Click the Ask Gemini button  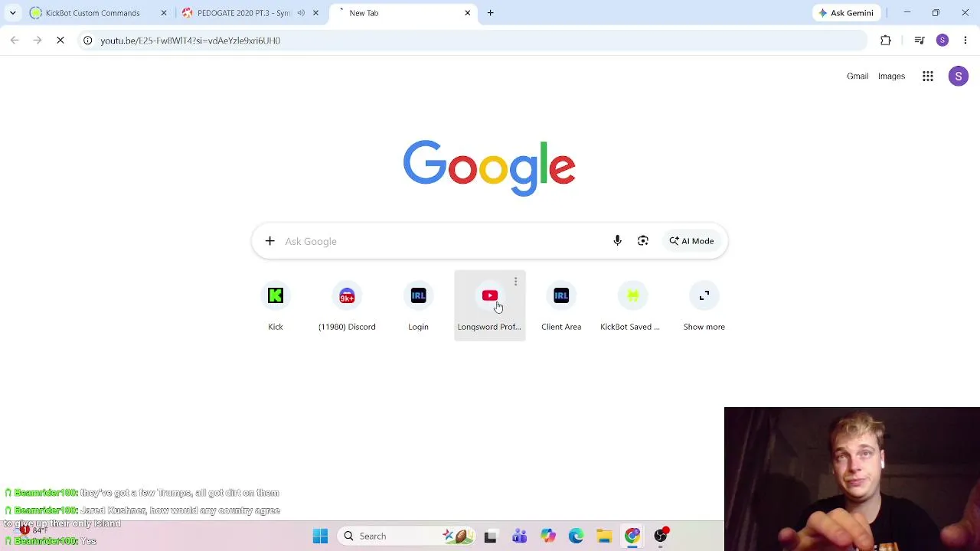(x=845, y=13)
